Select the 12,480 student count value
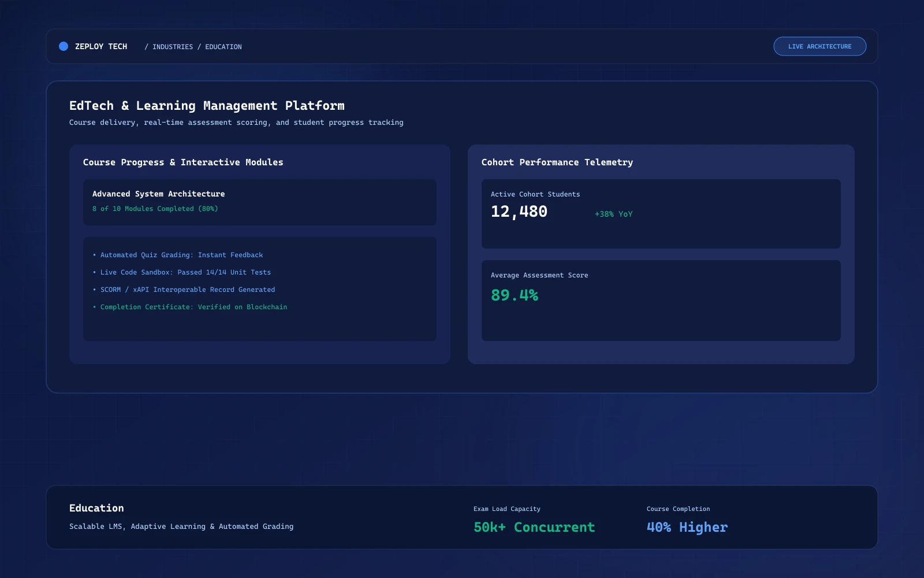 coord(519,212)
